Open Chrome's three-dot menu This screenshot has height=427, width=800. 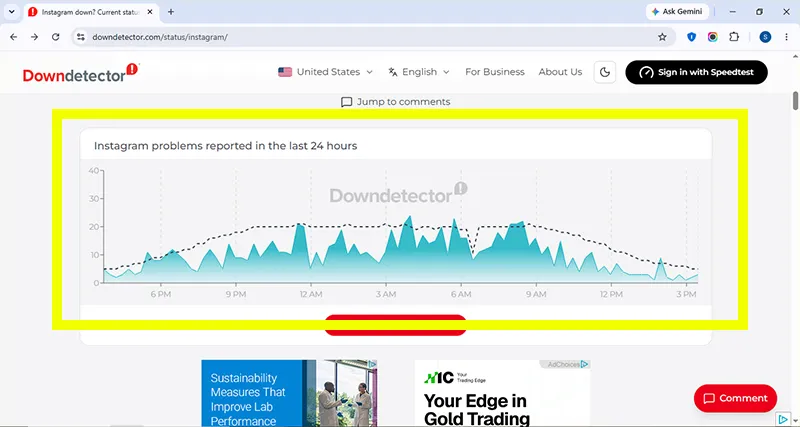786,37
